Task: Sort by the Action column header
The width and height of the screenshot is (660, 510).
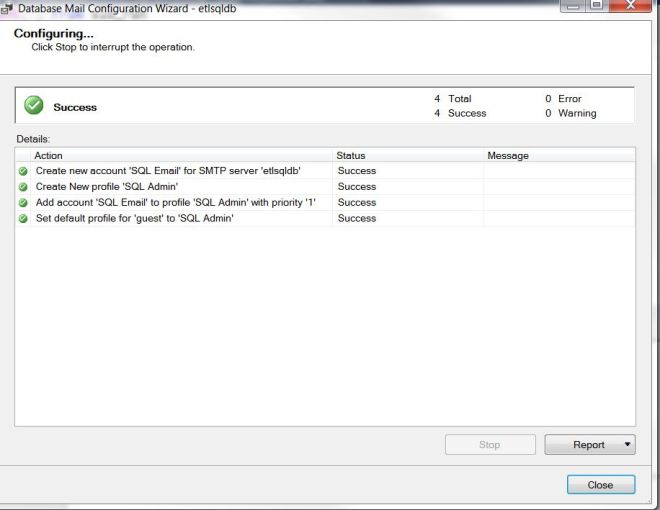Action: pos(180,155)
